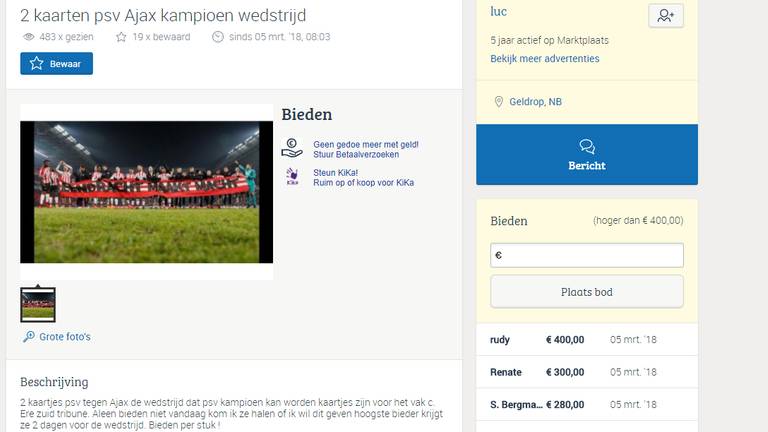768x432 pixels.
Task: Click the payment request hand-coin icon
Action: click(x=292, y=148)
